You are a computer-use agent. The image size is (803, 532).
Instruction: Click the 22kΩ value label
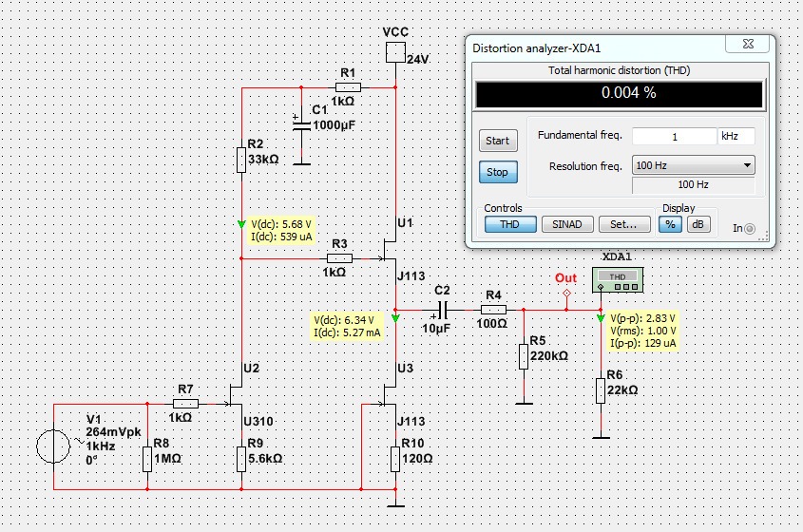(x=622, y=390)
